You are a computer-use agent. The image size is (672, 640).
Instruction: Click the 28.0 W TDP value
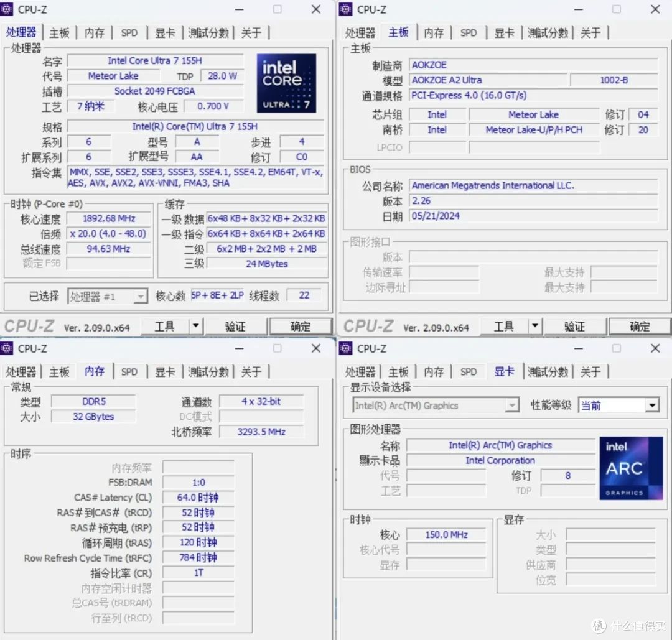pos(222,76)
